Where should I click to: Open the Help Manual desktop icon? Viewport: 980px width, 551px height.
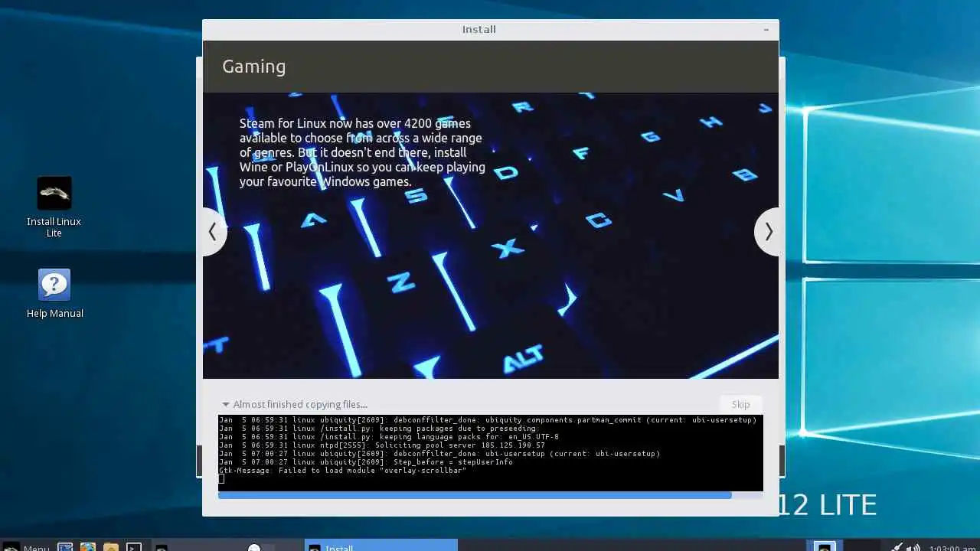(54, 293)
